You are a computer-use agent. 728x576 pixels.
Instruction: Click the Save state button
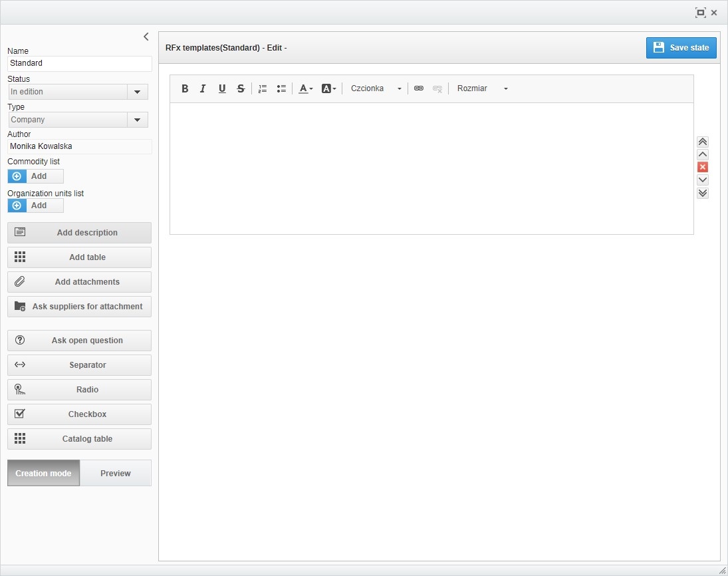(681, 48)
